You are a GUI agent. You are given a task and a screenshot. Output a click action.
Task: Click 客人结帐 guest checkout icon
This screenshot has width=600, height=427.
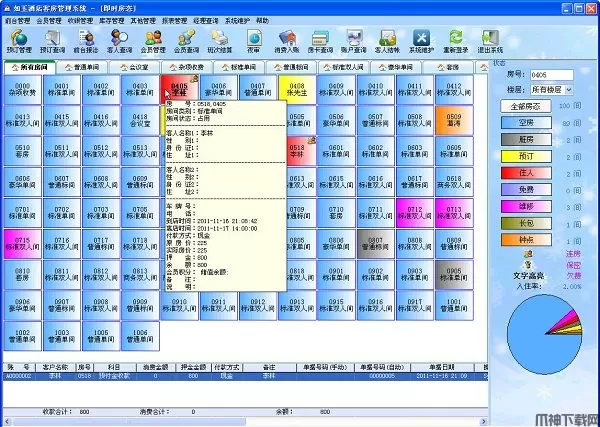(x=387, y=41)
